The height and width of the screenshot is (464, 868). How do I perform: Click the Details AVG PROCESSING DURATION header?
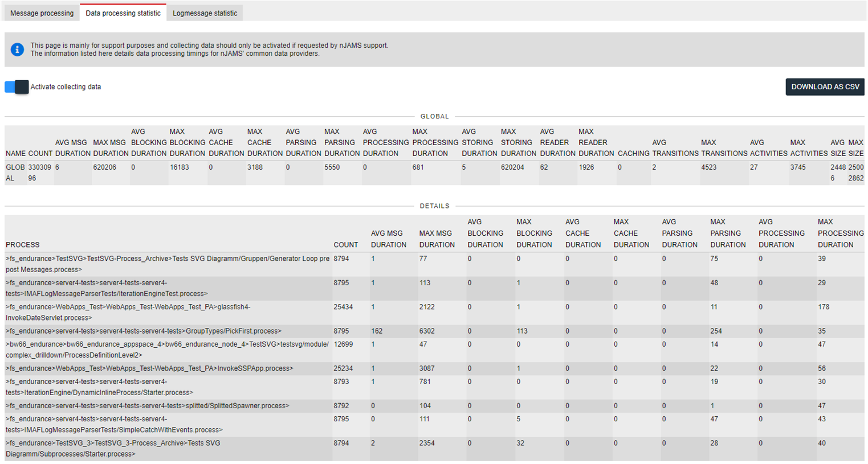[782, 233]
